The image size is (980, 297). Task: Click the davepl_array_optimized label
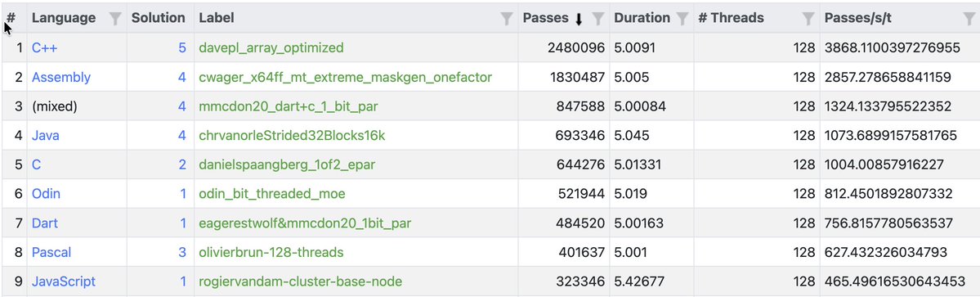(271, 47)
